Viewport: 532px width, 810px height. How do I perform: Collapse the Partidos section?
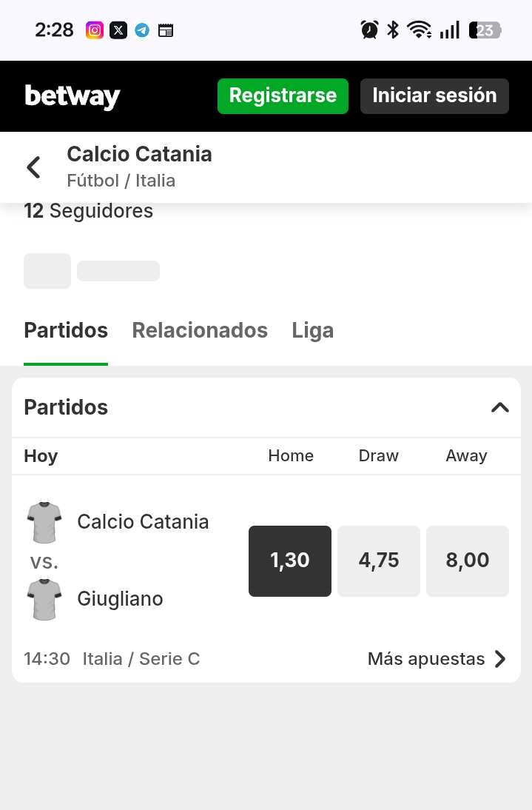500,407
